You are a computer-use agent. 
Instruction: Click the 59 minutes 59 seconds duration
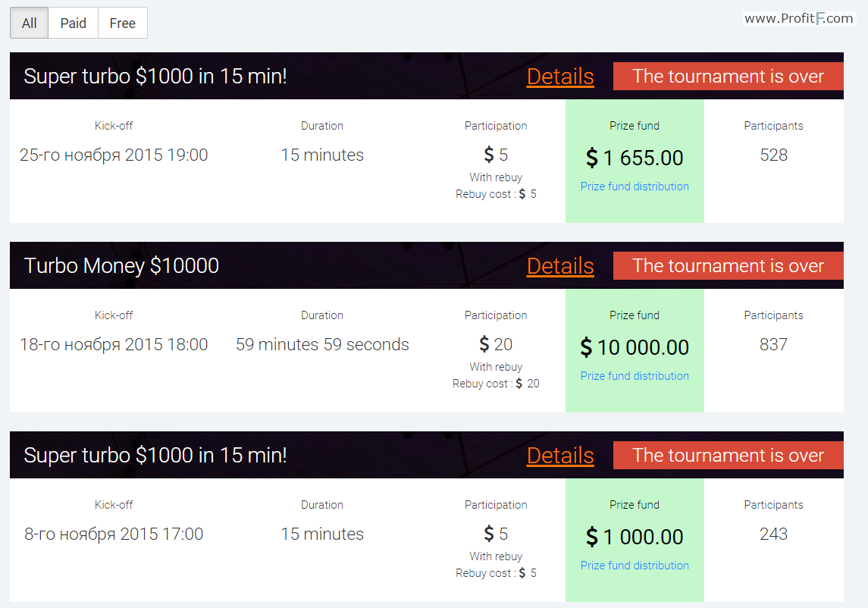click(x=322, y=344)
